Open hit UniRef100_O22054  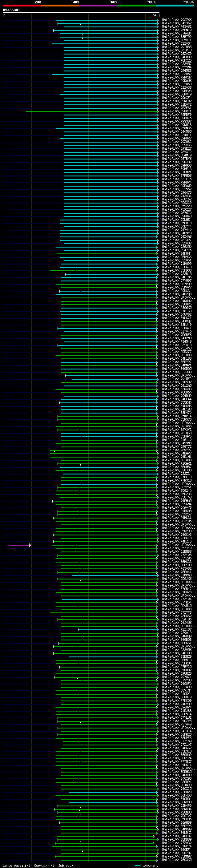177,43
